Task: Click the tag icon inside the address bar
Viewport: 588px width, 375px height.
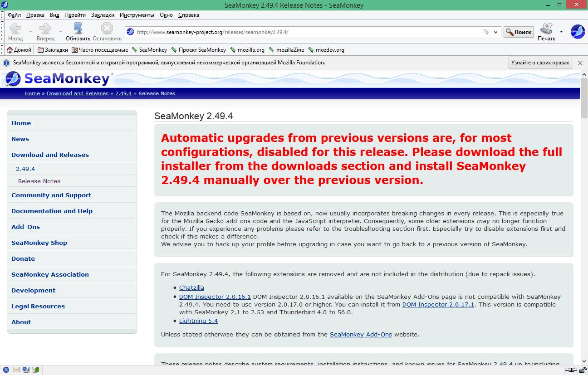Action: [x=486, y=32]
